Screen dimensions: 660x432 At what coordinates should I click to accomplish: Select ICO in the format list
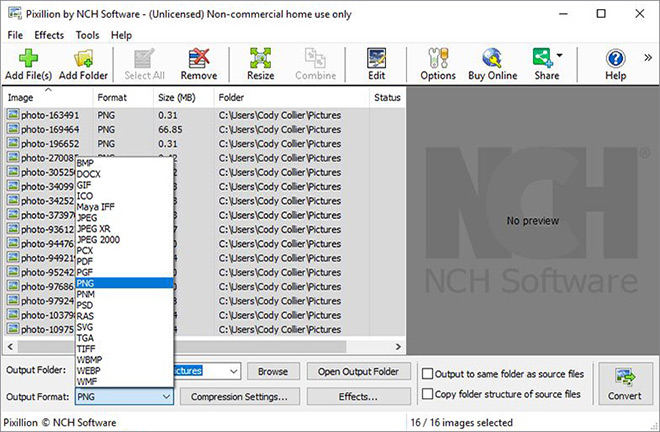[124, 196]
